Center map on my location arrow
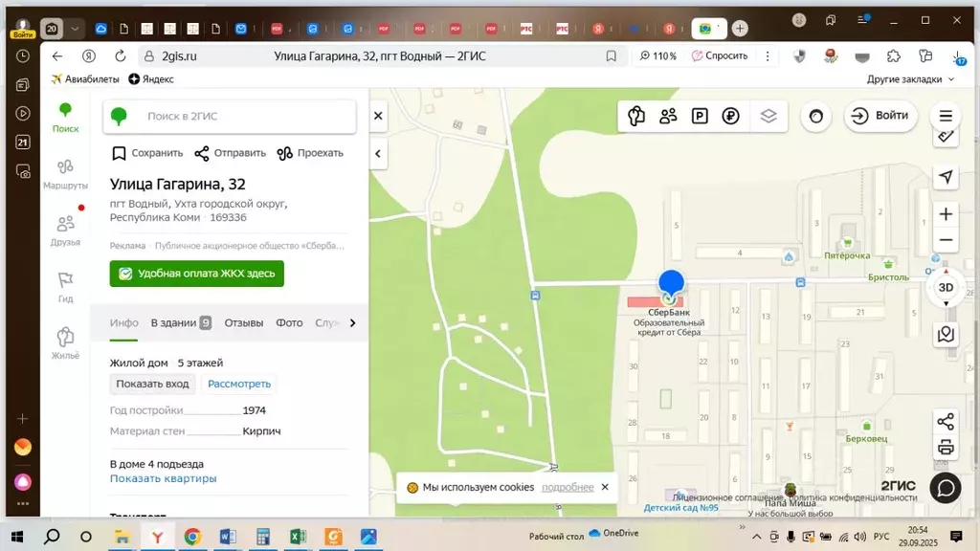This screenshot has width=980, height=551. point(946,177)
